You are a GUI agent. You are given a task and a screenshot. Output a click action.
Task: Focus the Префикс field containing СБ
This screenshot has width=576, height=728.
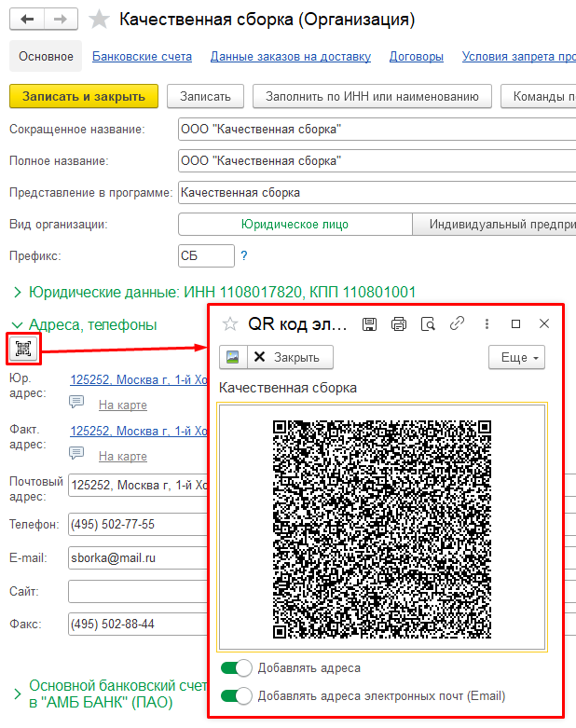[x=206, y=255]
